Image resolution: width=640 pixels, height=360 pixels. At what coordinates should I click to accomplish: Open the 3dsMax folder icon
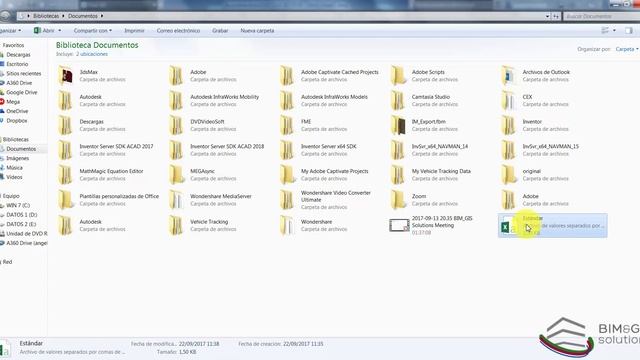pyautogui.click(x=66, y=76)
